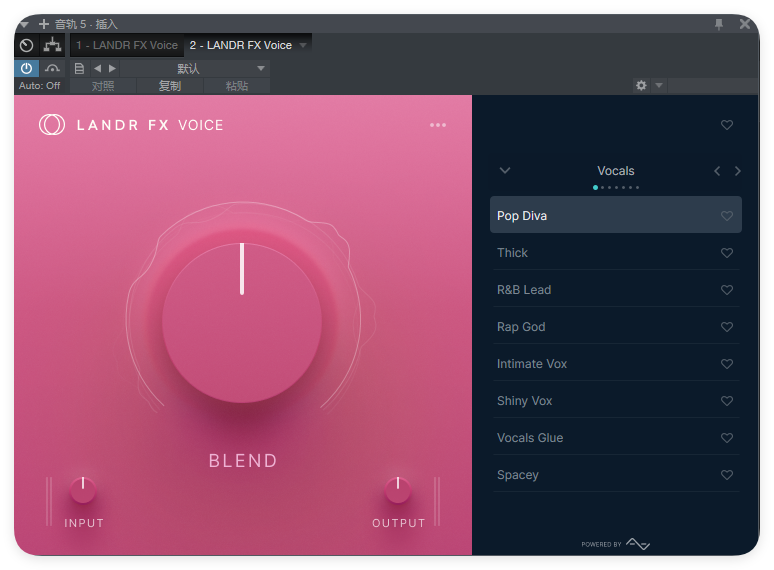Pin the plugin window
This screenshot has width=774, height=570.
719,24
